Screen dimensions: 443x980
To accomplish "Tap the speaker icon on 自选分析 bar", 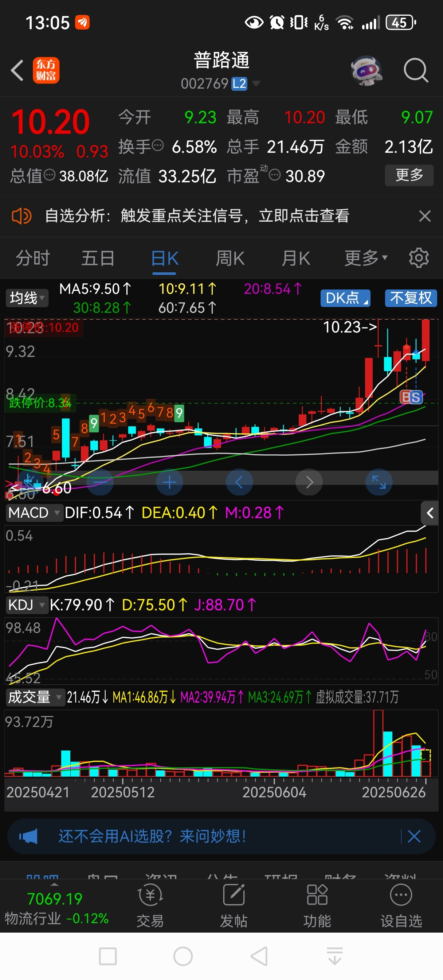I will click(21, 216).
